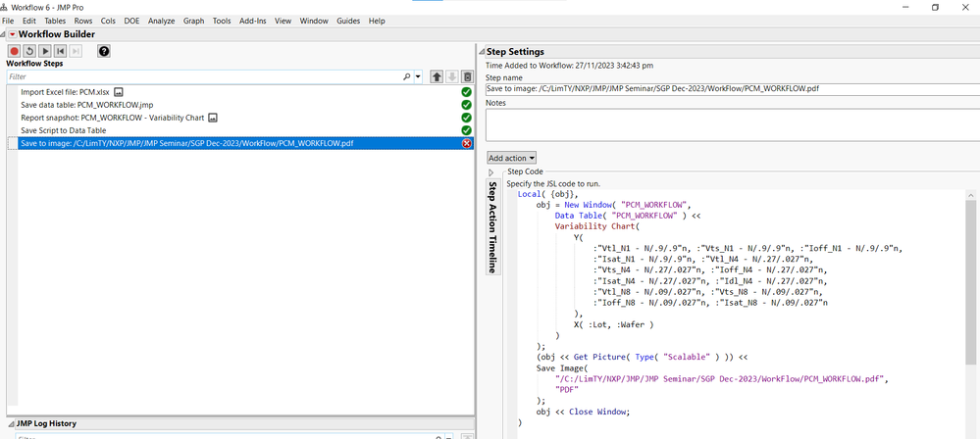The height and width of the screenshot is (439, 980).
Task: Delete selected step with trash icon
Action: [467, 76]
